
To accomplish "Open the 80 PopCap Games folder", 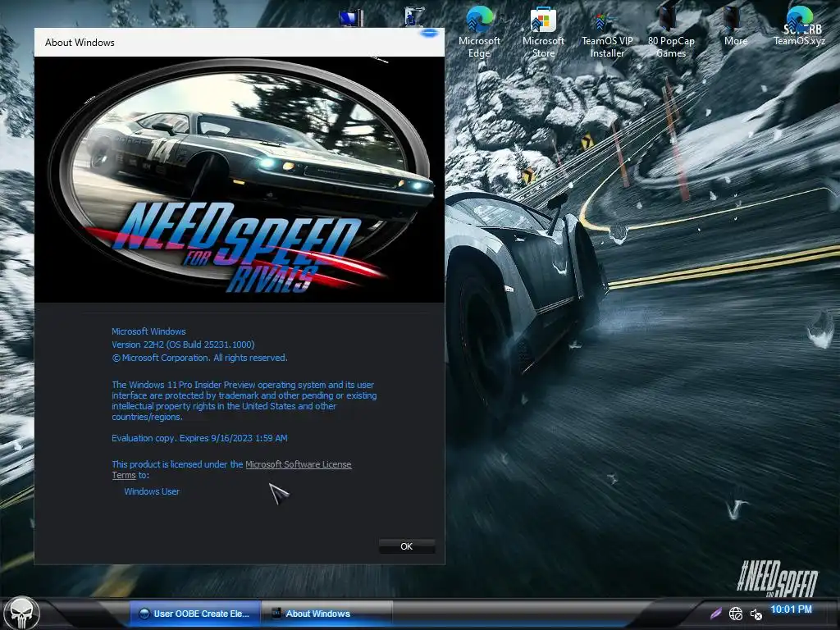I will 671,31.
